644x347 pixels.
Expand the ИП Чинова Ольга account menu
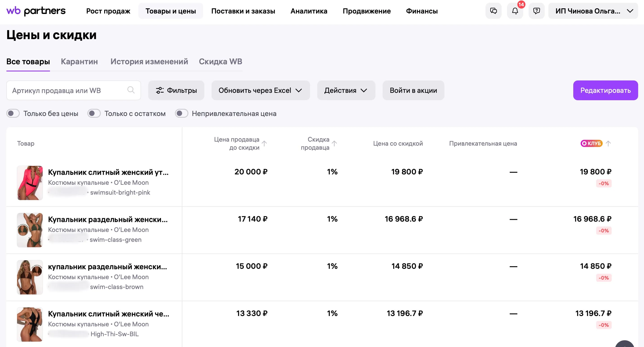click(x=593, y=11)
